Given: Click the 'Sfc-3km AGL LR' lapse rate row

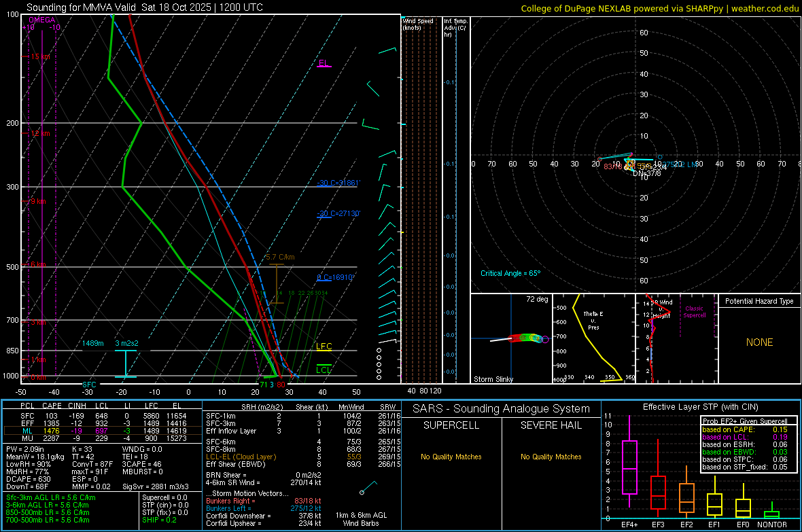Looking at the screenshot, I should pyautogui.click(x=51, y=498).
